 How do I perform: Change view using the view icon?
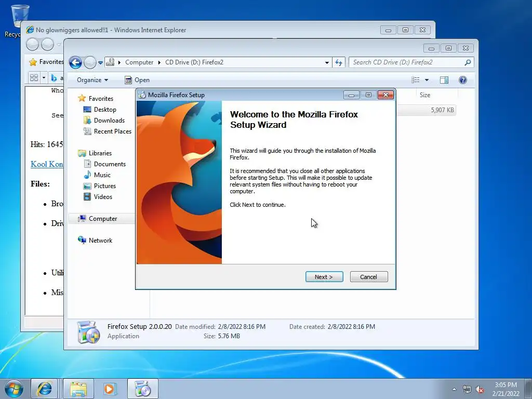pyautogui.click(x=415, y=79)
